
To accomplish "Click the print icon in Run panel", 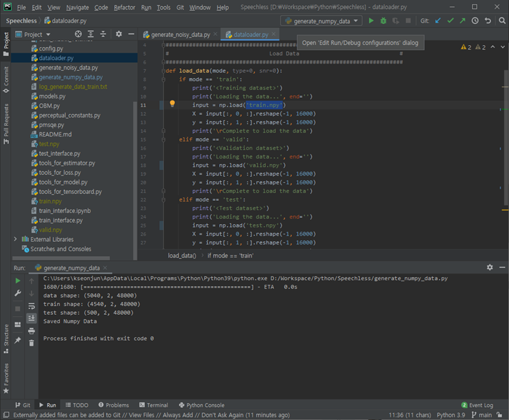I will (31, 331).
